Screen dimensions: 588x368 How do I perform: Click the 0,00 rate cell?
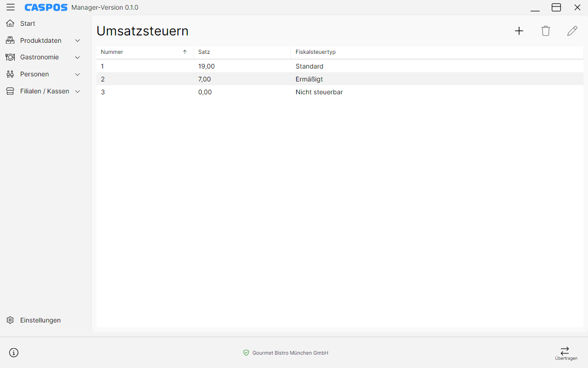tap(242, 92)
